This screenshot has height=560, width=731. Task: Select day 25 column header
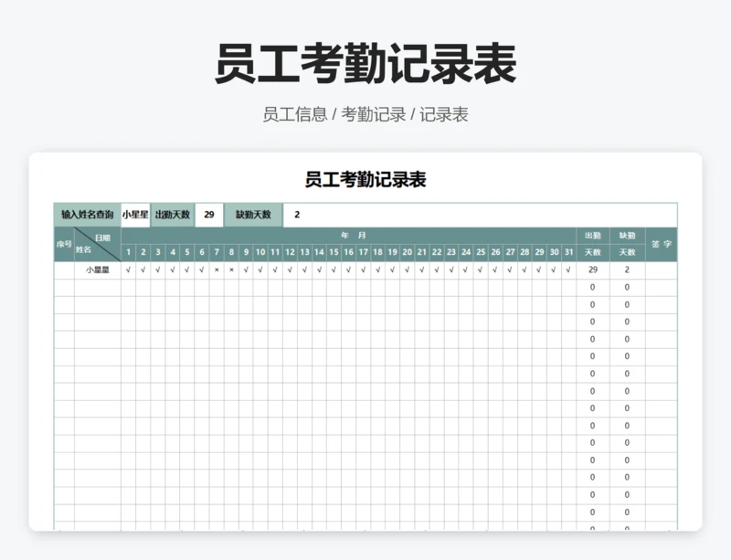click(x=481, y=253)
